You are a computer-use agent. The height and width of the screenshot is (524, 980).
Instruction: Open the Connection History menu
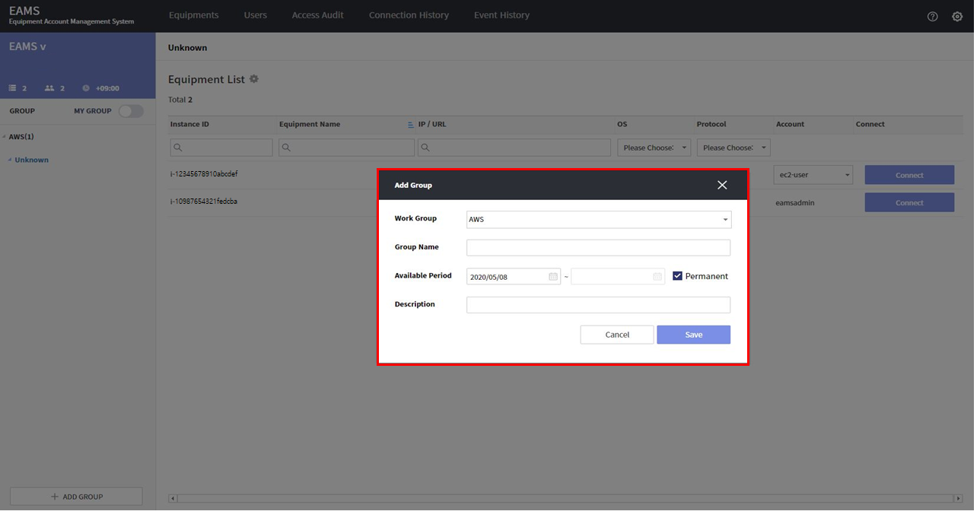[409, 15]
